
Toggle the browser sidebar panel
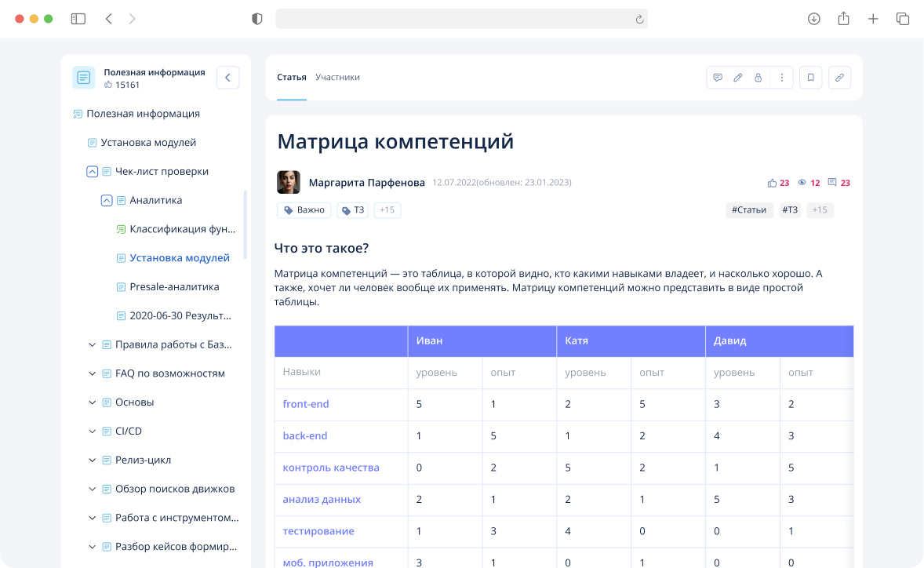pos(78,19)
